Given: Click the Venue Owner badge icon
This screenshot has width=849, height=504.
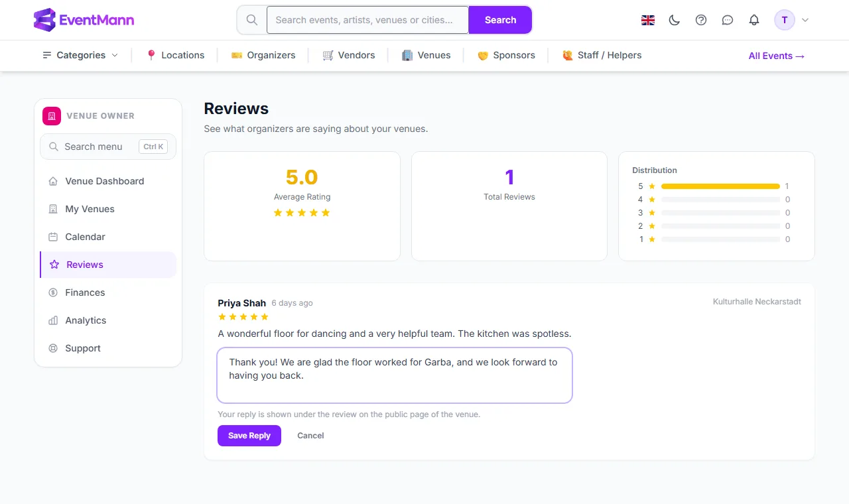Looking at the screenshot, I should (x=52, y=115).
